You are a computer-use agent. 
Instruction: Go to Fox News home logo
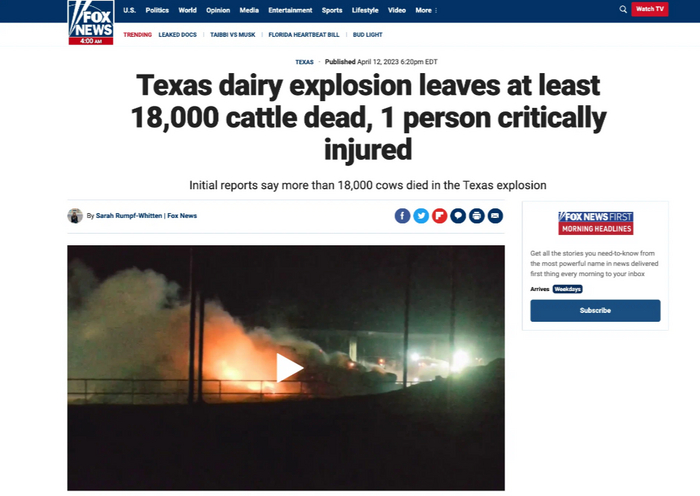91,22
